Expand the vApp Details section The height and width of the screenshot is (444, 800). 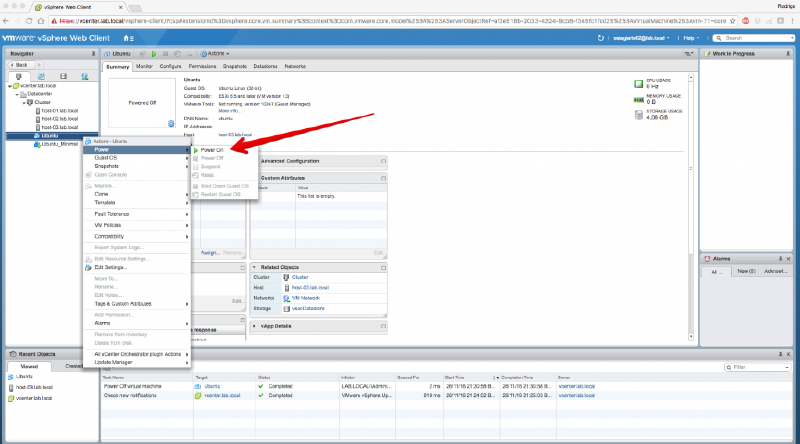pyautogui.click(x=254, y=326)
